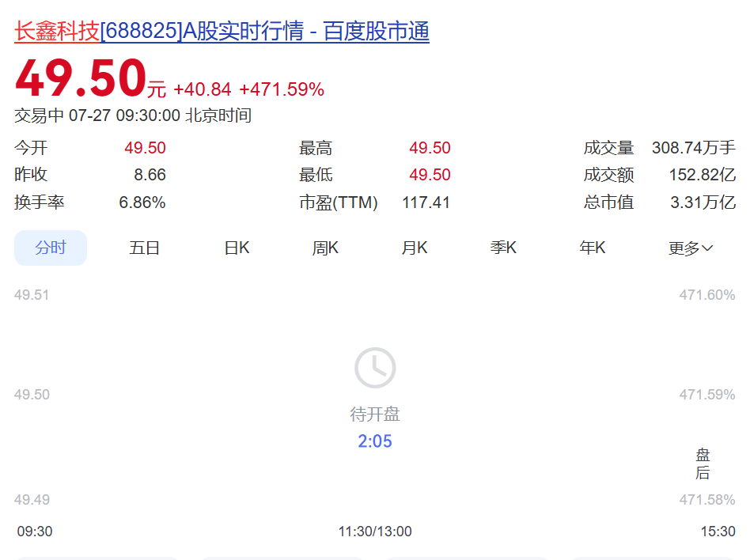750x560 pixels.
Task: Click the 11:30/13:00 time axis label
Action: [x=375, y=532]
